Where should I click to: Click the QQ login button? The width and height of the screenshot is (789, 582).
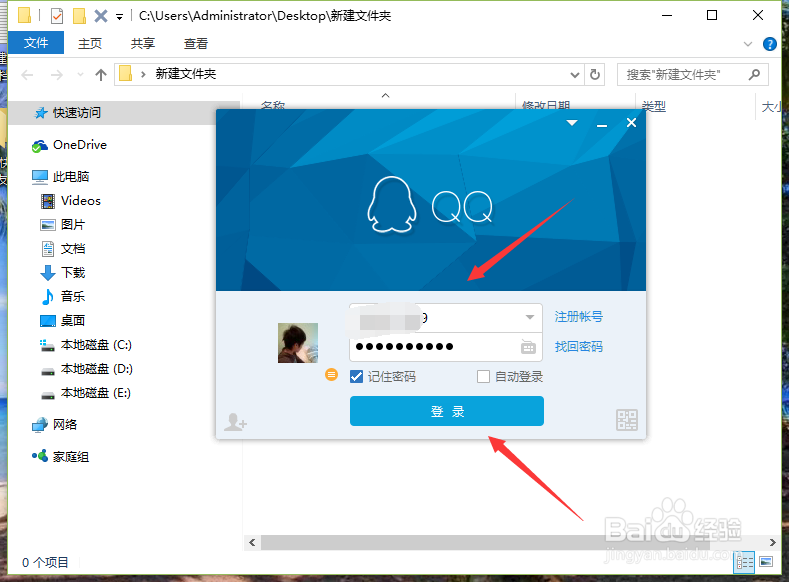447,411
